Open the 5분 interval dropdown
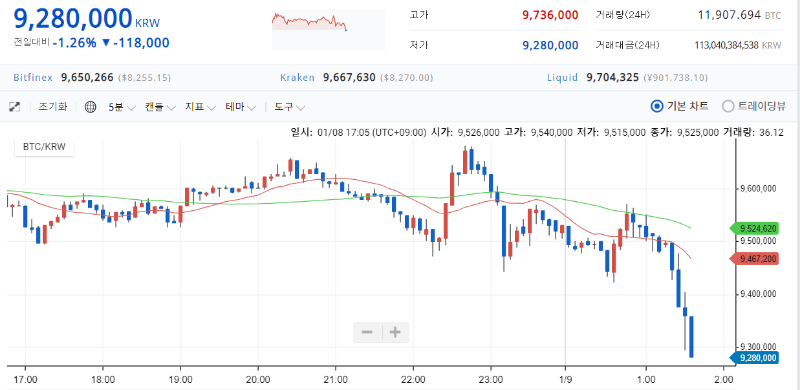Image resolution: width=800 pixels, height=390 pixels. point(121,107)
